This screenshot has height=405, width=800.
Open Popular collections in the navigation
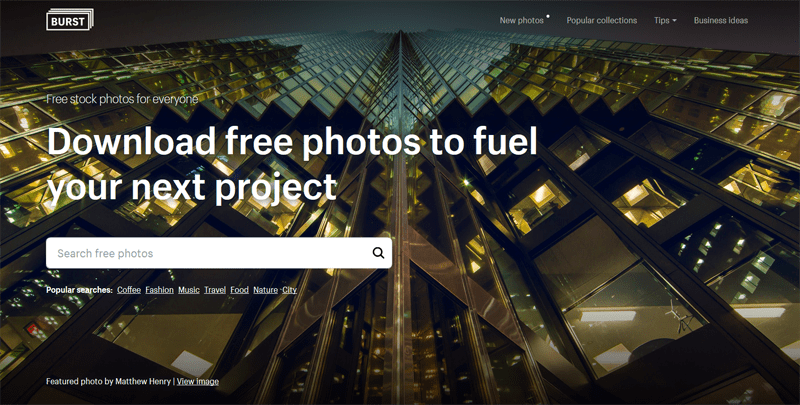pos(602,20)
